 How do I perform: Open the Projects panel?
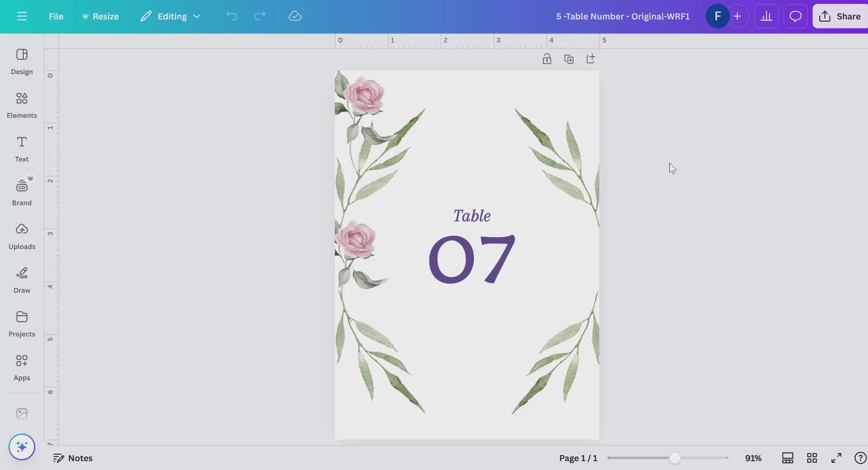(x=22, y=324)
